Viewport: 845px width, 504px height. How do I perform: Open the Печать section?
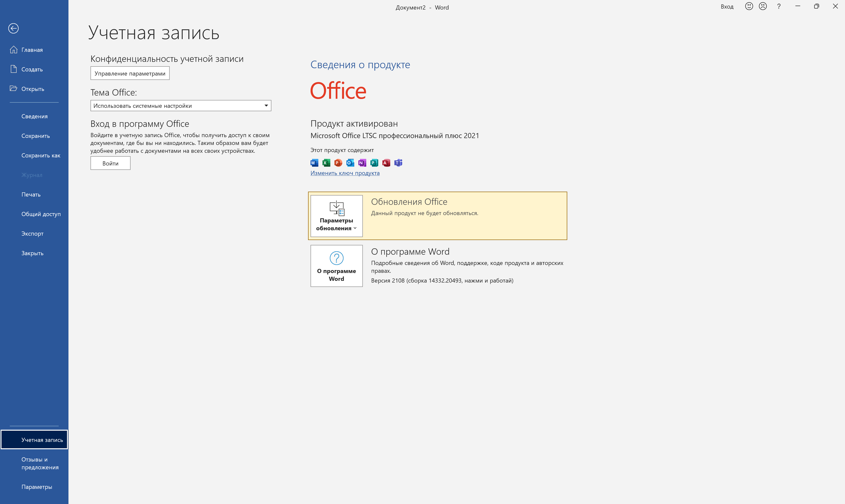tap(31, 195)
